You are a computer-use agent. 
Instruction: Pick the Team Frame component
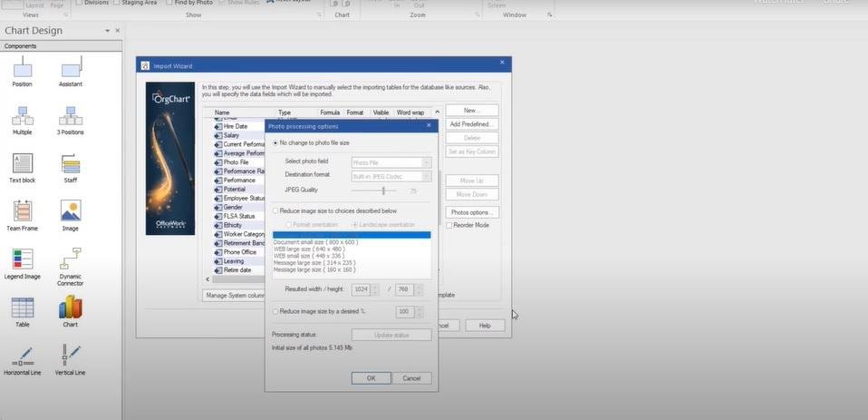(23, 210)
